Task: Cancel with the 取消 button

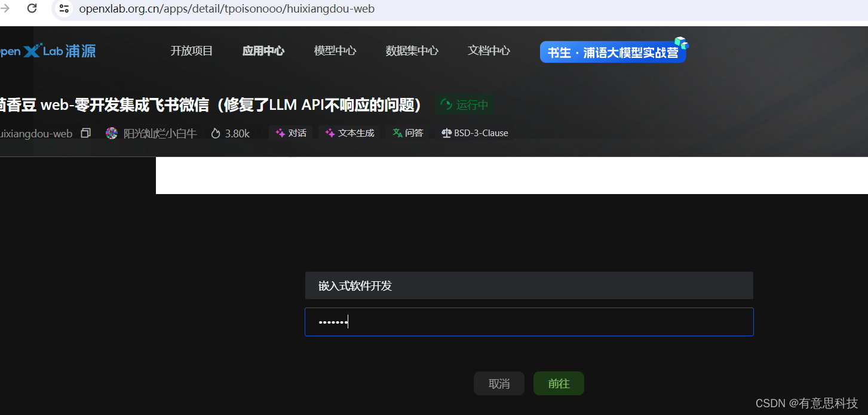Action: click(499, 383)
